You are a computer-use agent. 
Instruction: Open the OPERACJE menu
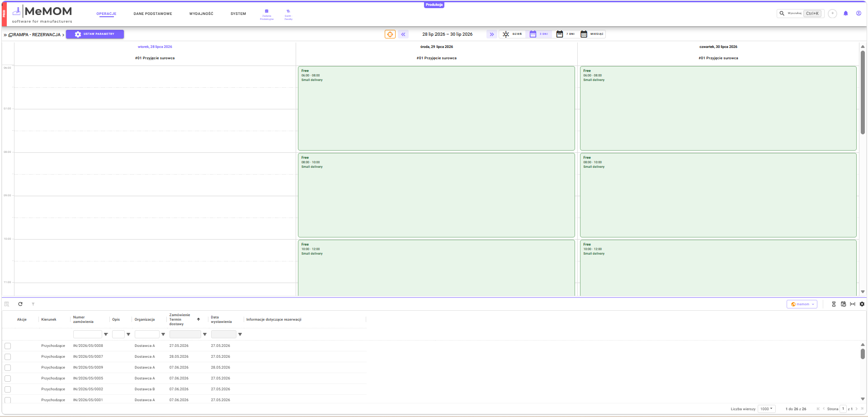point(106,14)
